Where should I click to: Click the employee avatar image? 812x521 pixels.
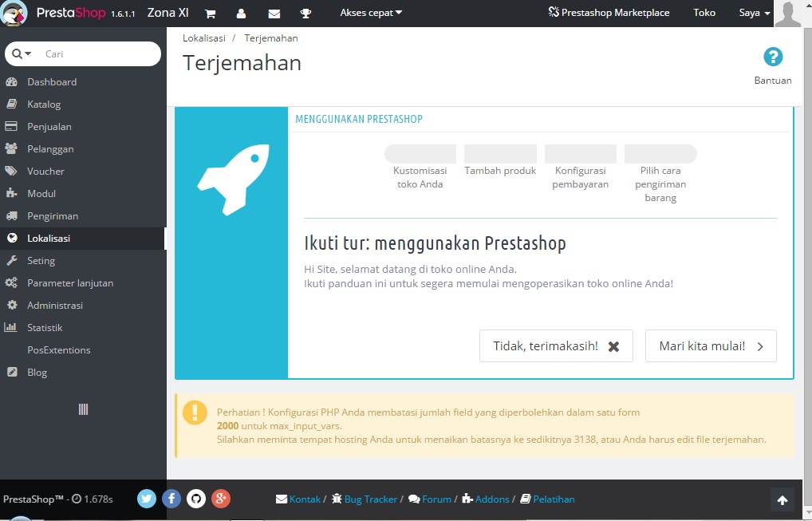click(x=787, y=14)
